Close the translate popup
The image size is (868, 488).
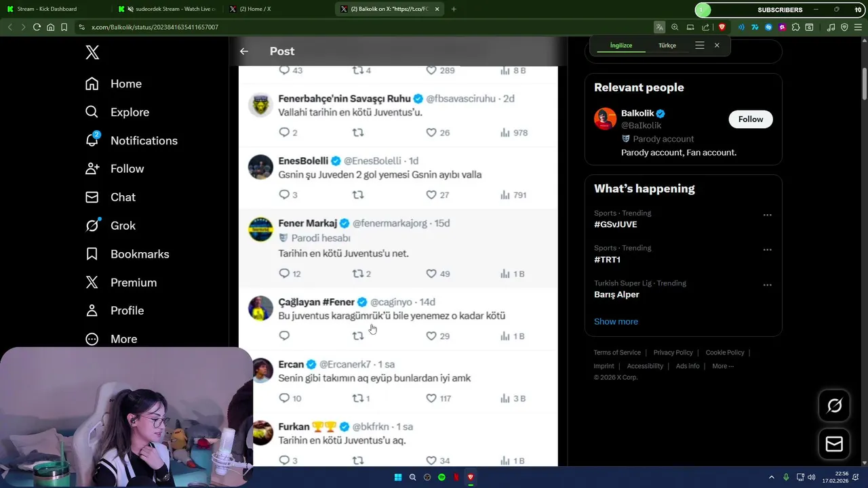(717, 45)
